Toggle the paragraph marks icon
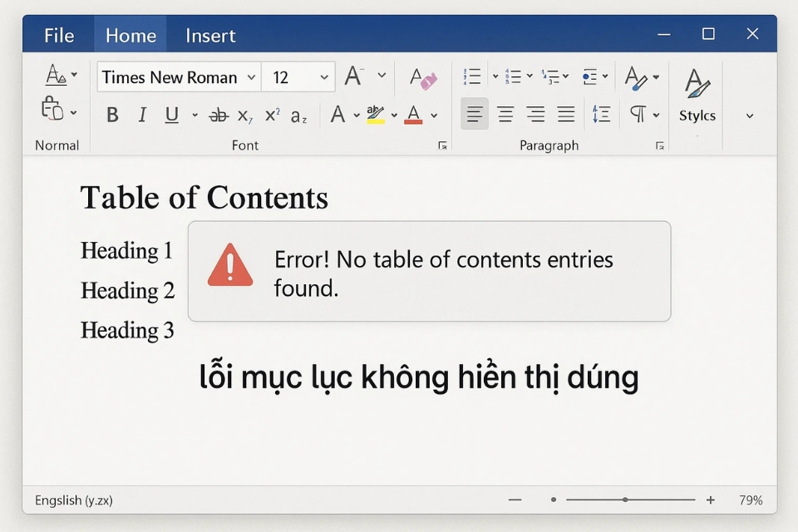This screenshot has height=532, width=798. click(x=640, y=114)
